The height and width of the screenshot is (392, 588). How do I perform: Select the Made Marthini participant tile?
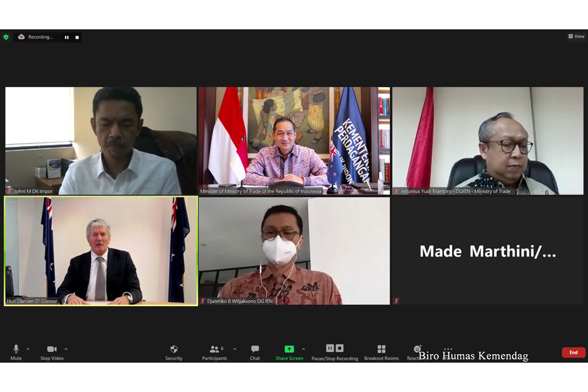[x=488, y=251]
